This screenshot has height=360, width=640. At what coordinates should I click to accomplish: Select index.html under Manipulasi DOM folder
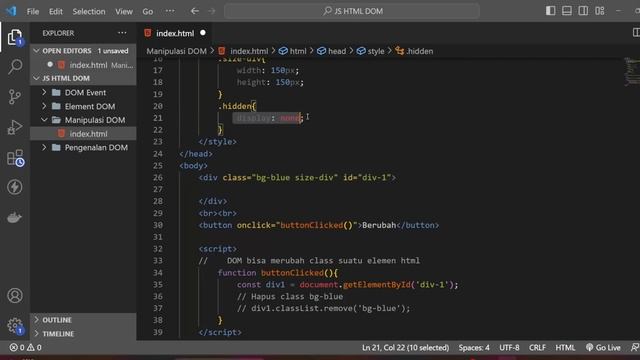click(83, 134)
